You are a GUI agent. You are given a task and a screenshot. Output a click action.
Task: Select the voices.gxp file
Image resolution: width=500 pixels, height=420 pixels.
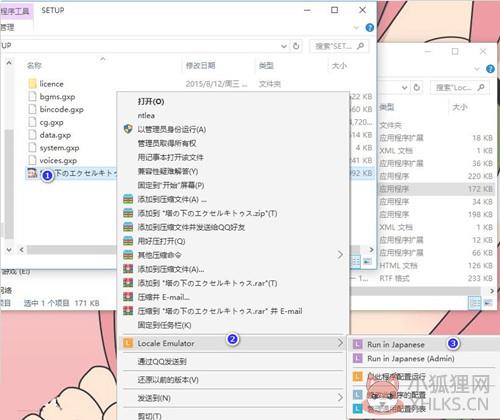58,160
